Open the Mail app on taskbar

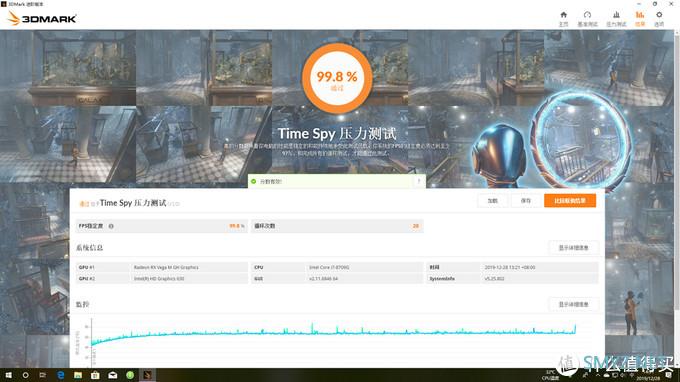[x=112, y=375]
